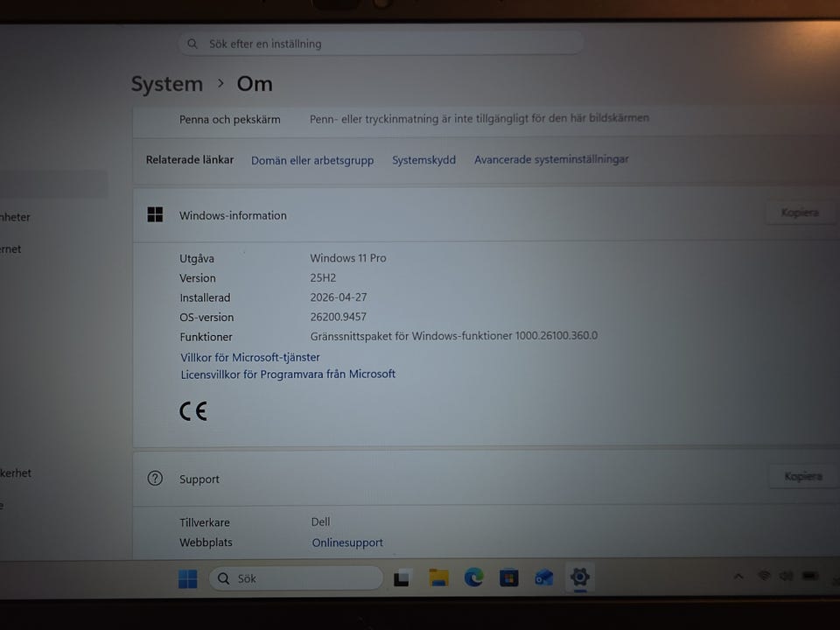The image size is (840, 630).
Task: Copy Support details with its Kopiera button
Action: click(x=803, y=476)
